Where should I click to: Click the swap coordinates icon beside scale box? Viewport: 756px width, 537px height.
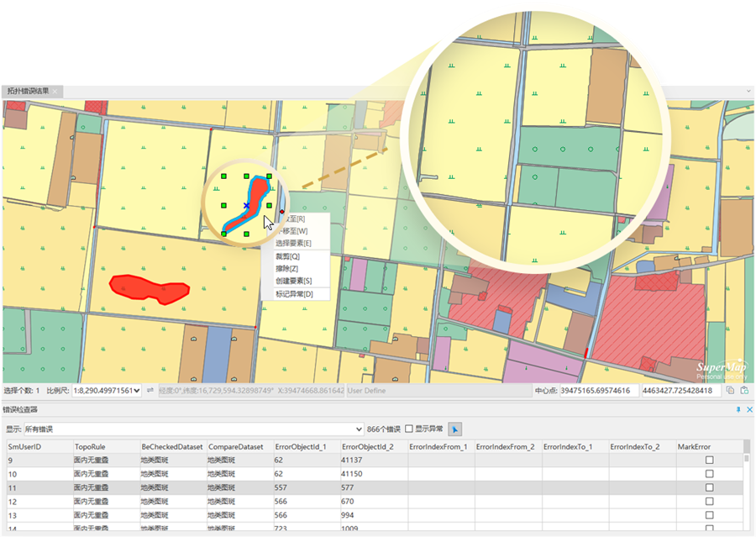pyautogui.click(x=150, y=391)
